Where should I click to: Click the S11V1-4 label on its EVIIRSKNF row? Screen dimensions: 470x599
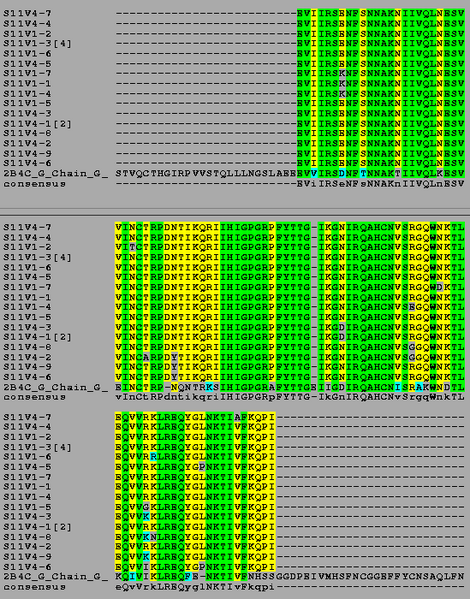(28, 94)
